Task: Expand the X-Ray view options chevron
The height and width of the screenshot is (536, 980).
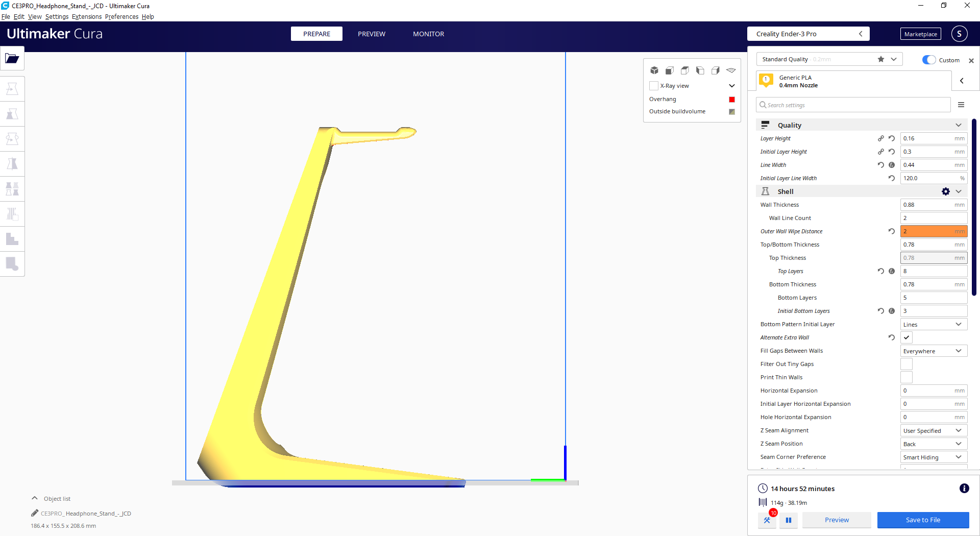Action: pyautogui.click(x=732, y=86)
